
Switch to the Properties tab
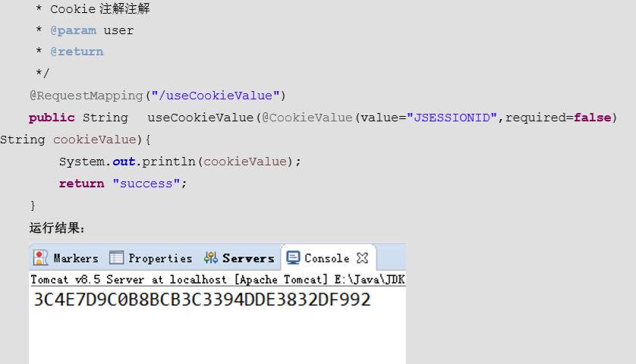(x=151, y=258)
